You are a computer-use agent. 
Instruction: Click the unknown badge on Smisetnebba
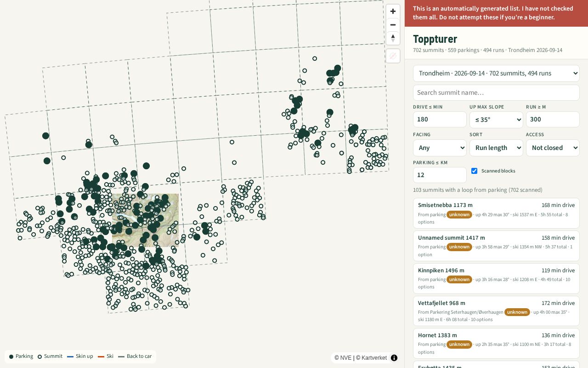459,214
